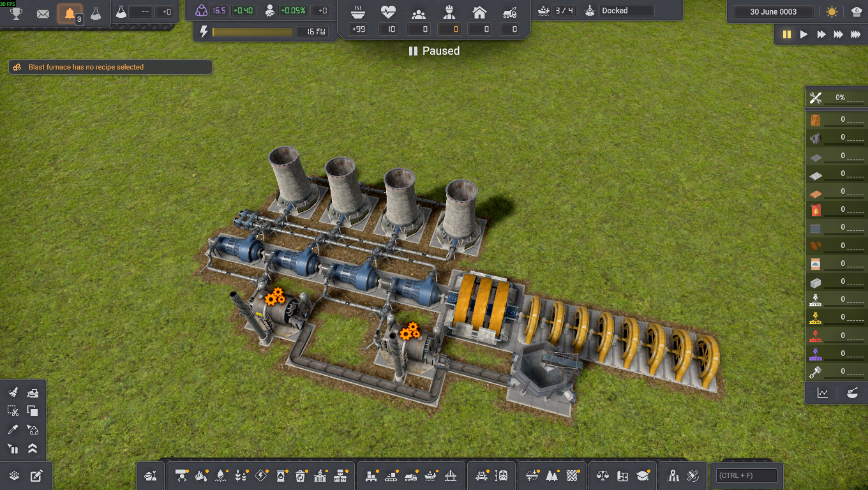Screen dimensions: 868x490
Task: Click the date 30 June 0003
Action: [x=774, y=12]
